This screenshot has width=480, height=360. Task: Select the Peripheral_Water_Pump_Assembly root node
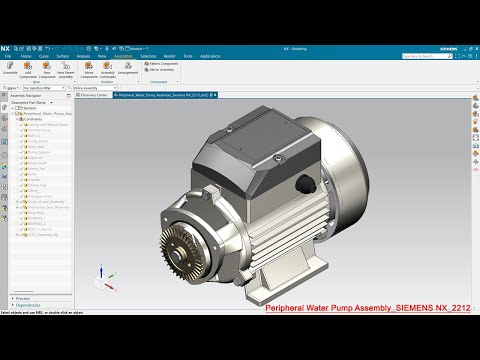pos(47,114)
